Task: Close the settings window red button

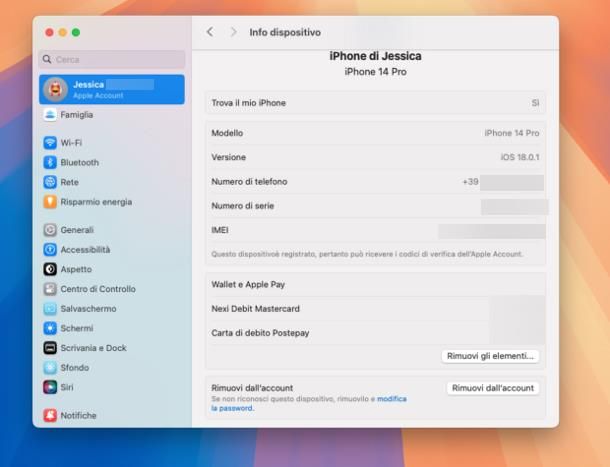Action: coord(49,32)
